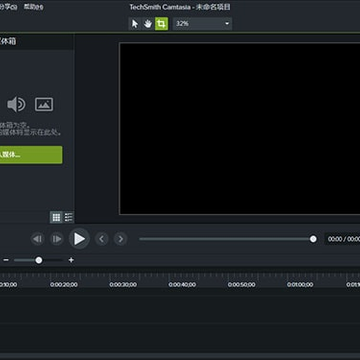Viewport: 360px width, 360px height.
Task: Switch media bin to thumbnail grid view
Action: click(56, 217)
